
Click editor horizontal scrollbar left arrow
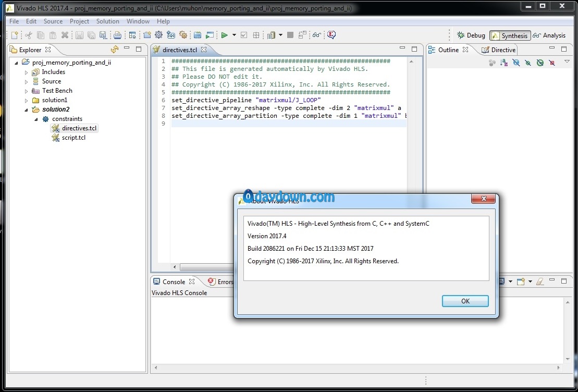(x=175, y=267)
